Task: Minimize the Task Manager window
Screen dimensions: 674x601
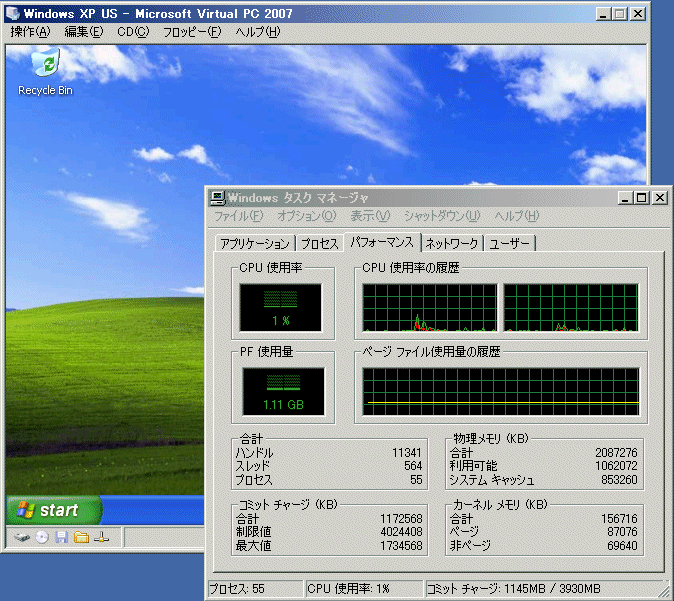Action: click(625, 198)
